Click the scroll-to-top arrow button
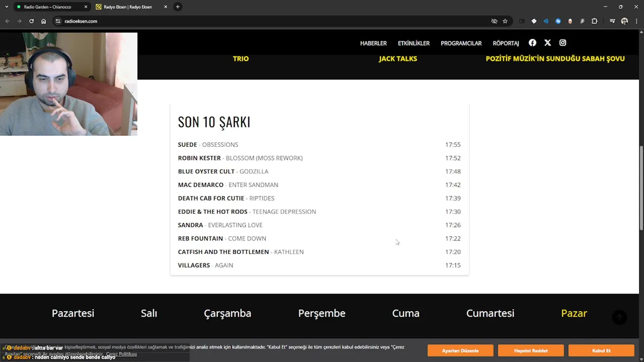The height and width of the screenshot is (362, 644). click(619, 317)
